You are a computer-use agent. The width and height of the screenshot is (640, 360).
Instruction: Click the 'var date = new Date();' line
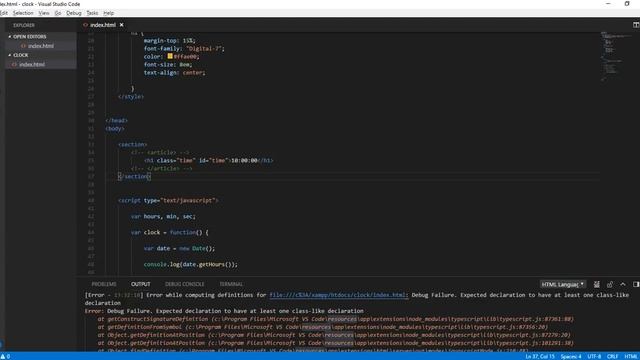pyautogui.click(x=179, y=248)
